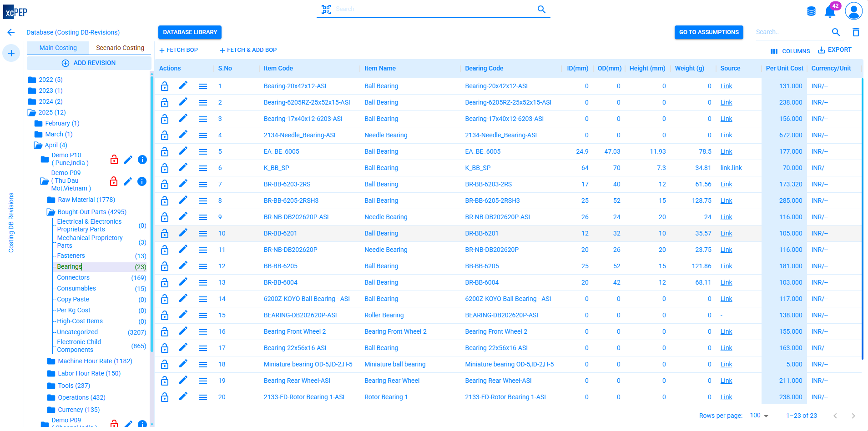Unlock the Bearing-20x42x12-ASI row
The height and width of the screenshot is (431, 868).
point(165,86)
